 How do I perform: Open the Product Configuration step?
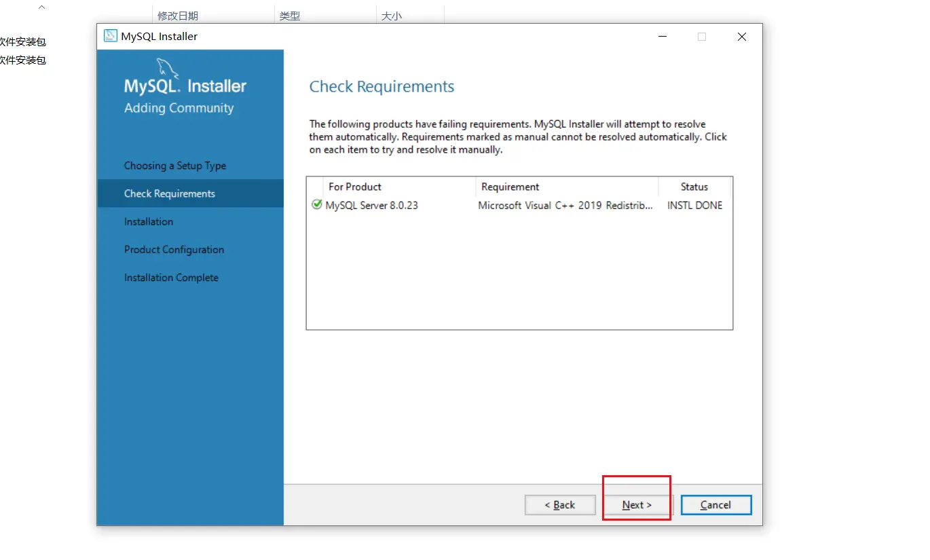(174, 250)
